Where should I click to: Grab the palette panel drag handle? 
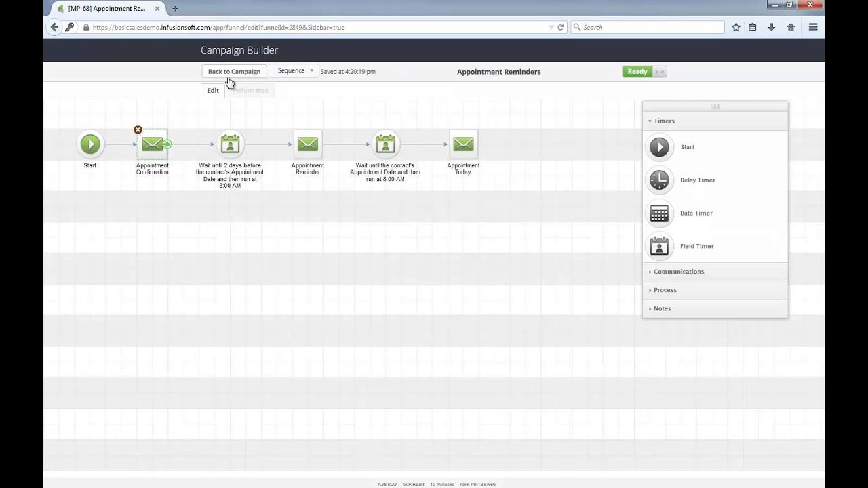tap(715, 106)
